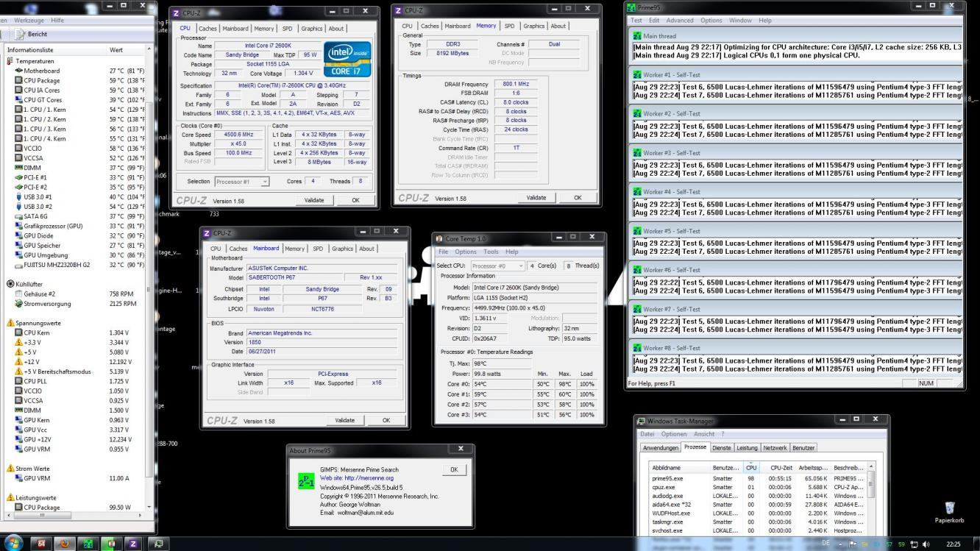Click the Kühllüfter fan section icon
This screenshot has height=551, width=980.
[10, 283]
